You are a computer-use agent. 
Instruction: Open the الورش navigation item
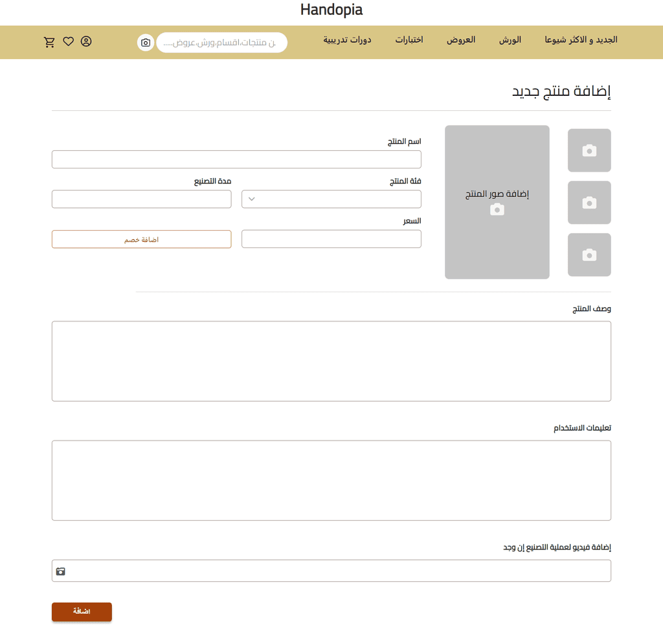click(510, 40)
